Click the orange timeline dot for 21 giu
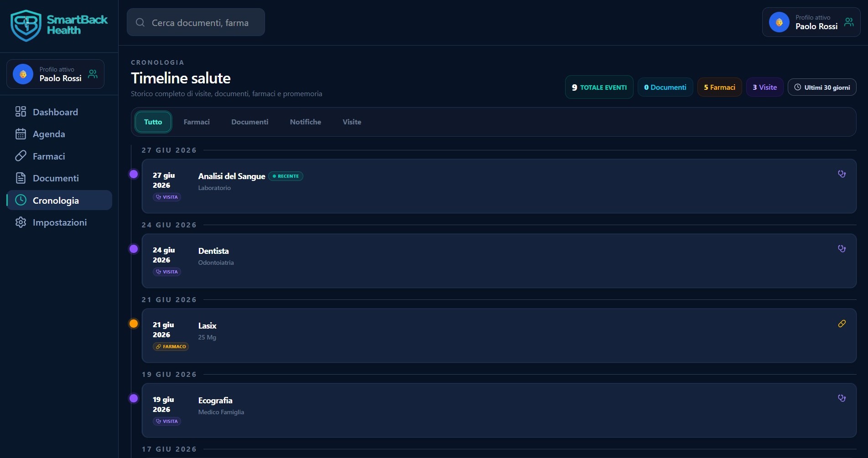The width and height of the screenshot is (868, 458). point(134,324)
